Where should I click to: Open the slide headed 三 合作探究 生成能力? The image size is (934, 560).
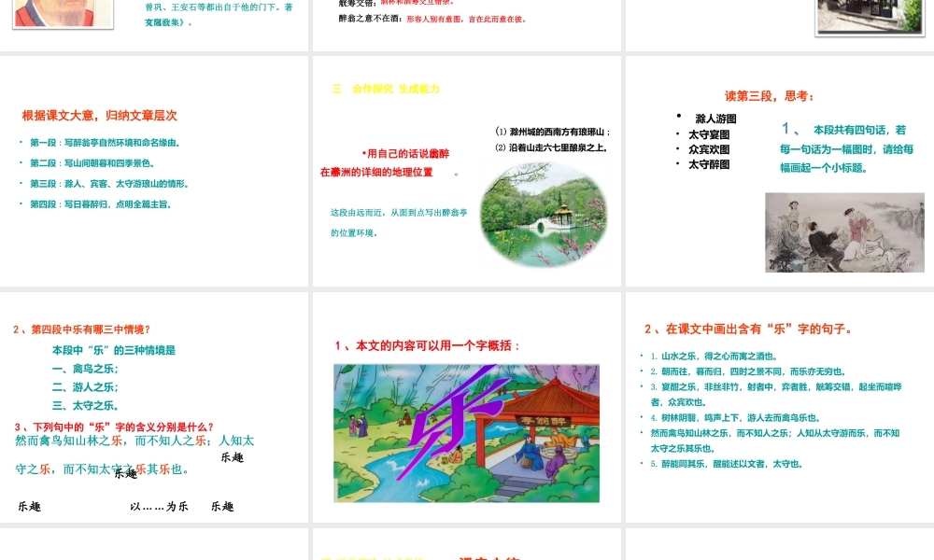(466, 172)
